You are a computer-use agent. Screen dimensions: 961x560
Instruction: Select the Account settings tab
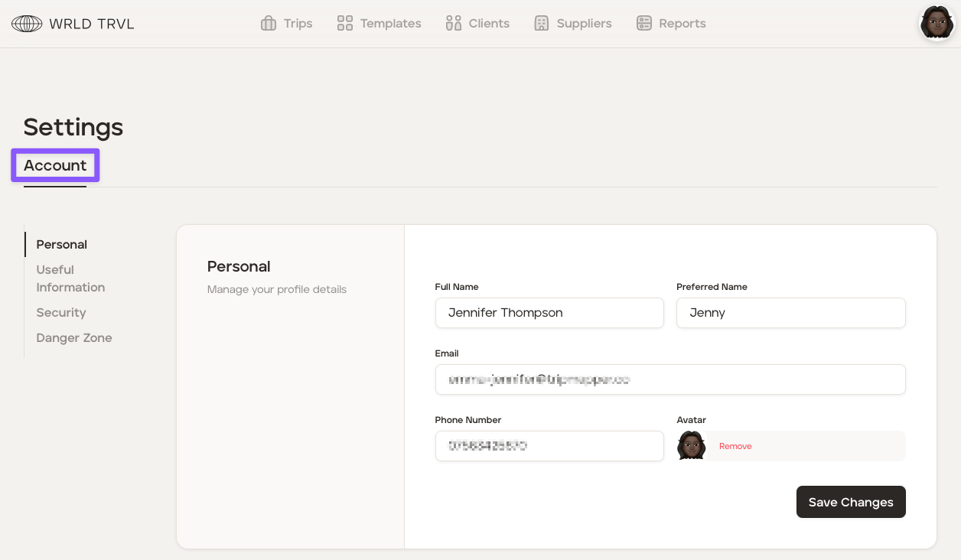(55, 166)
